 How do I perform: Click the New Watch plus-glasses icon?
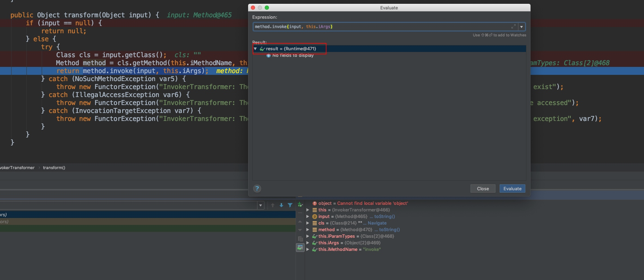point(300,205)
